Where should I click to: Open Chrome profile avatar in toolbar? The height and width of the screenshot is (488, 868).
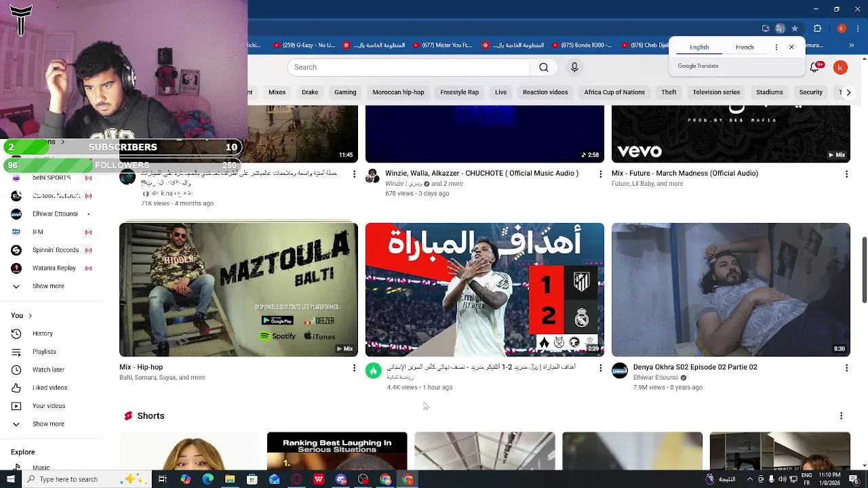click(842, 28)
